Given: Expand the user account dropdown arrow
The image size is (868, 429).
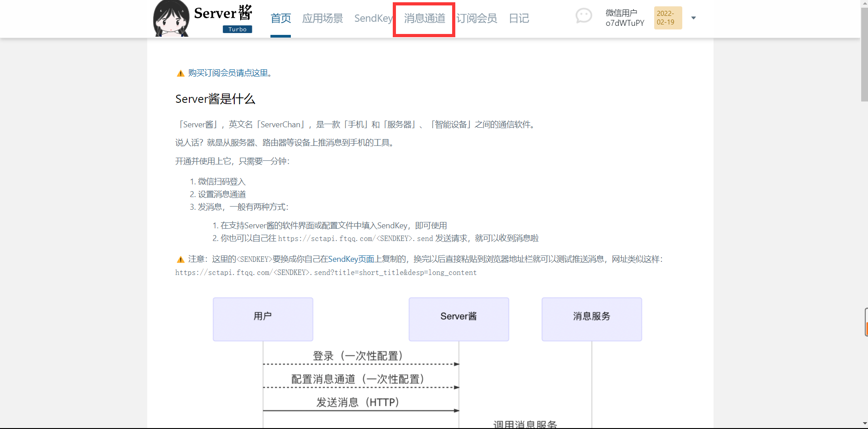Looking at the screenshot, I should point(693,18).
